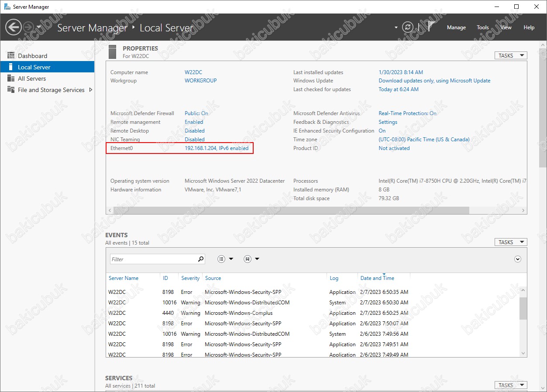This screenshot has width=547, height=392.
Task: Click Feedback & Diagnostics Settings link
Action: [388, 122]
